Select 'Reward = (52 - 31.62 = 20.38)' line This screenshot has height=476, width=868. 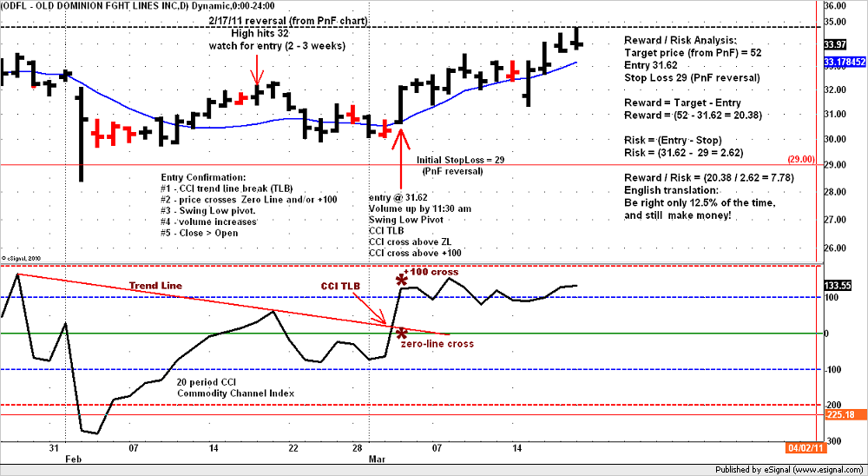click(693, 116)
